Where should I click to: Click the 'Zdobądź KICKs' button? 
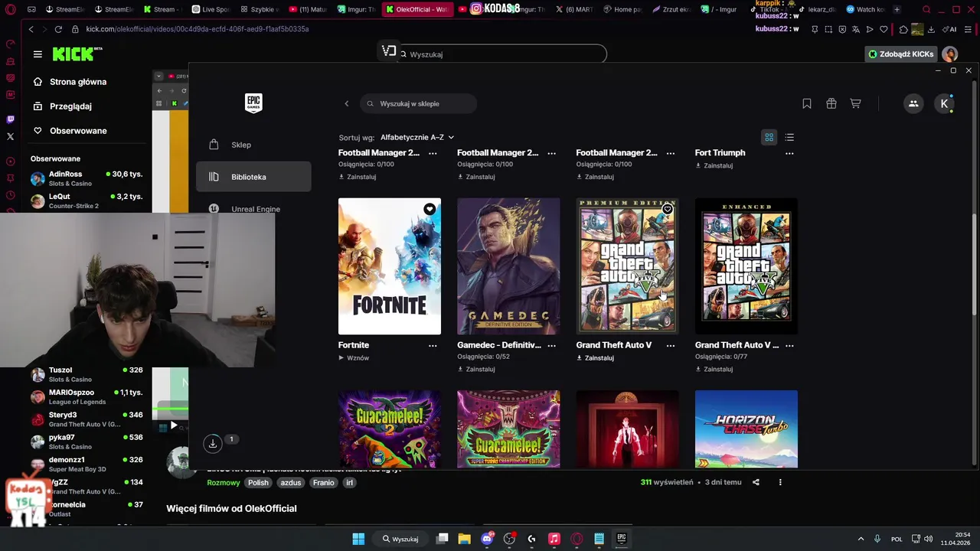coord(901,54)
